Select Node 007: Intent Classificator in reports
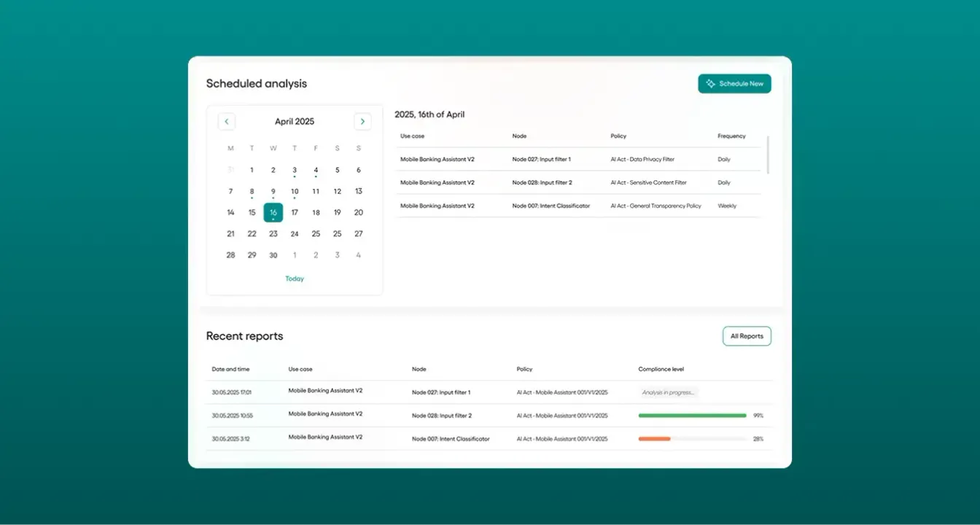Screen dimensions: 980x525 451,439
